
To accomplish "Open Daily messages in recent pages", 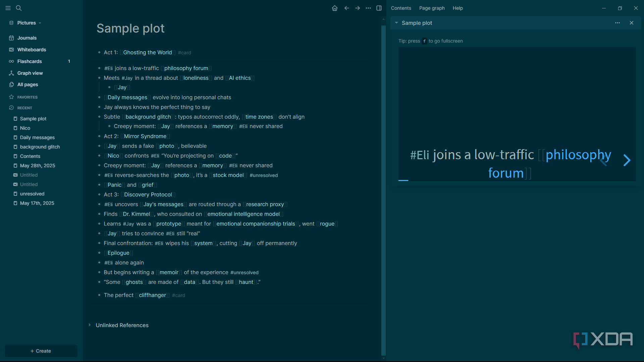I will coord(37,137).
